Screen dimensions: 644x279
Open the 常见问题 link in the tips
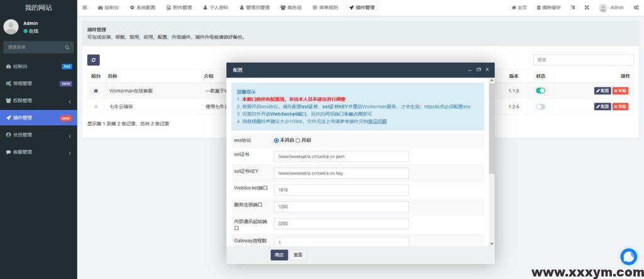[377, 121]
